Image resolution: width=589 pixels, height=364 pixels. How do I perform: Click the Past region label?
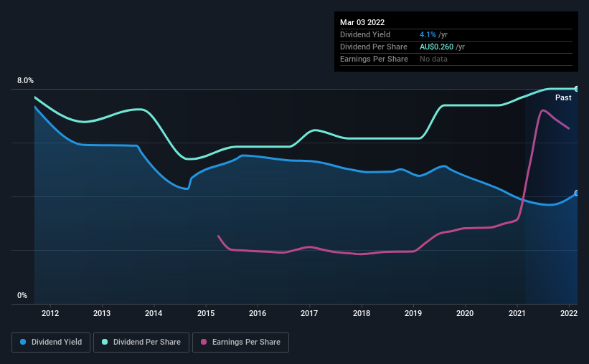[563, 97]
